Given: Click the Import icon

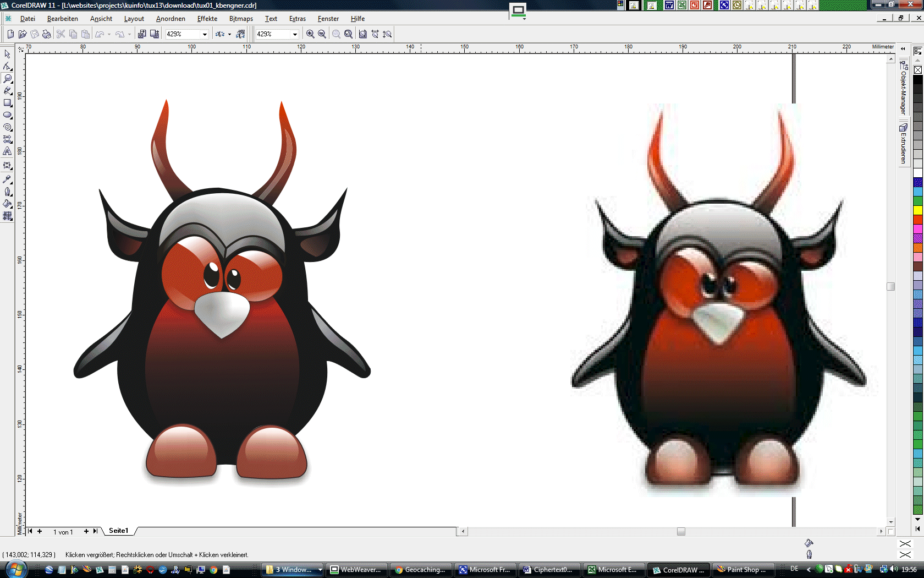Looking at the screenshot, I should [142, 34].
